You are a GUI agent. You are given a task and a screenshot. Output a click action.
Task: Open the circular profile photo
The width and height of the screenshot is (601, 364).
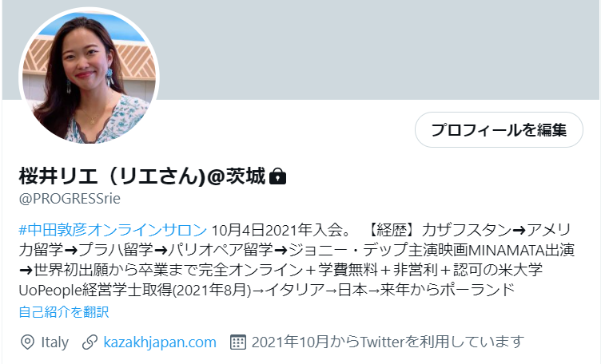[89, 77]
